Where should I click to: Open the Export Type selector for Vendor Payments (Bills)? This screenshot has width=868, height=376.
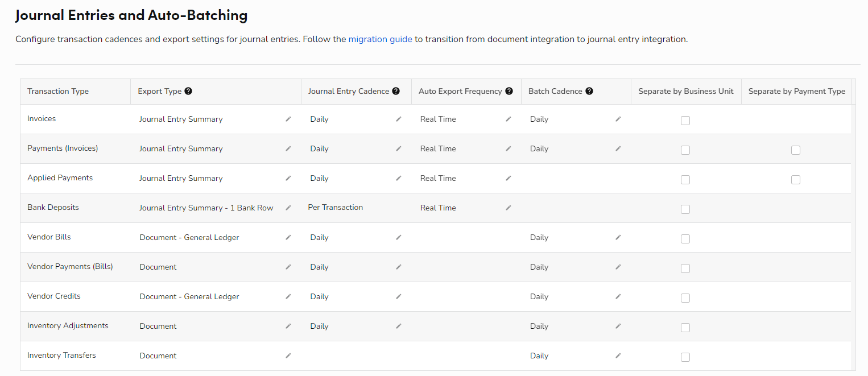pos(288,267)
